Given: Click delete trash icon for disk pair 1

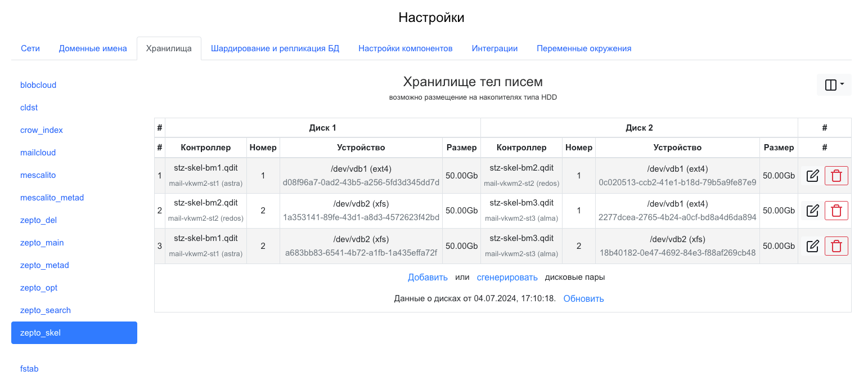Looking at the screenshot, I should [x=836, y=176].
